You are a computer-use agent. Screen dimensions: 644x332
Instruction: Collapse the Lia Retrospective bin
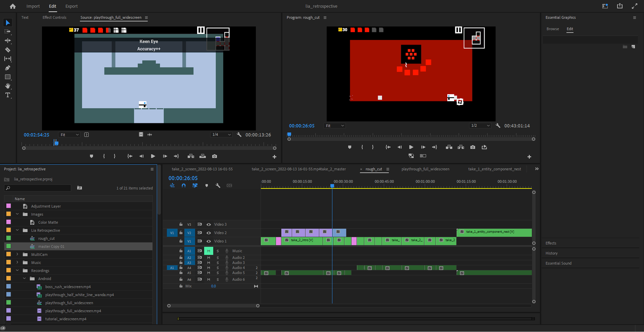point(17,230)
